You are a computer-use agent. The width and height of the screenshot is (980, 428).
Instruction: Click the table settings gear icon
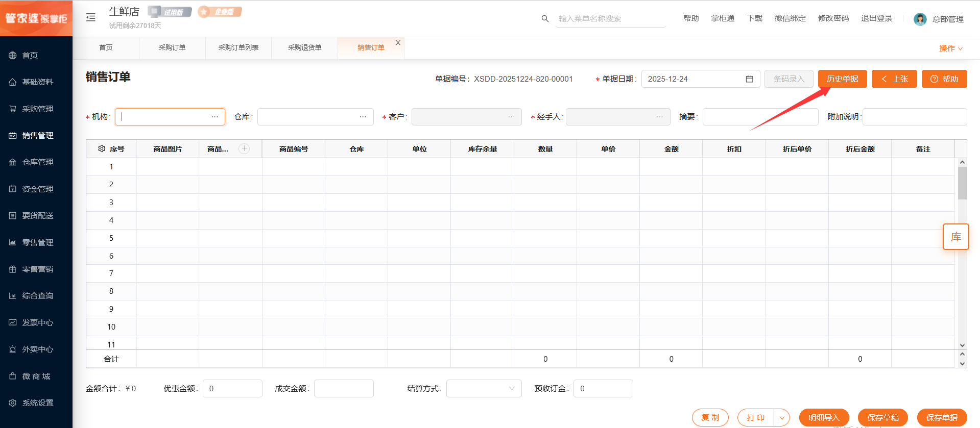[102, 149]
